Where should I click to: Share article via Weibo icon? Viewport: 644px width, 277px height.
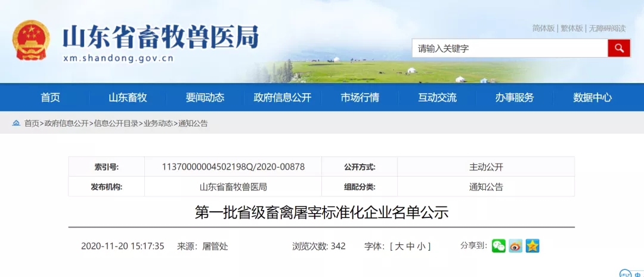click(515, 246)
